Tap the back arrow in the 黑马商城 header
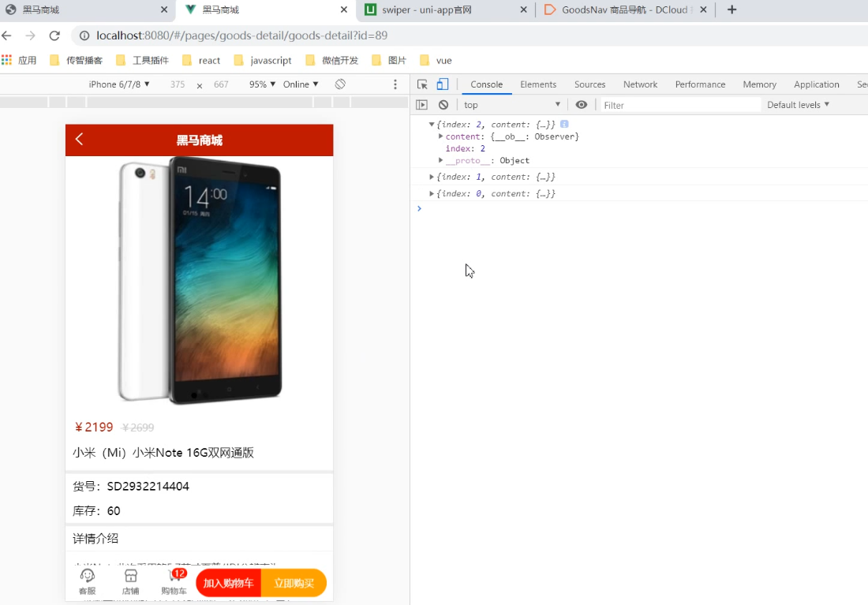Screen dimensions: 868x605 [79, 138]
